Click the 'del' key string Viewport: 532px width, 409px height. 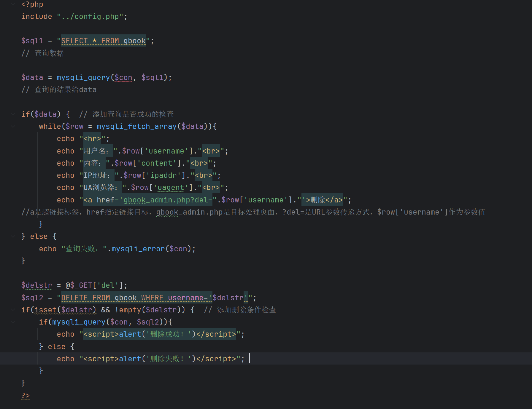point(108,285)
